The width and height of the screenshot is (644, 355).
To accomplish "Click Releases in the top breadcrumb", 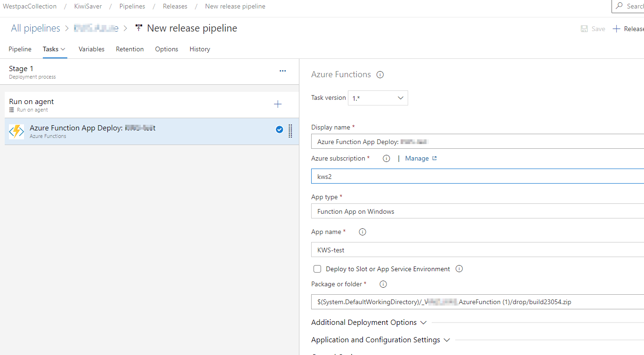I will pyautogui.click(x=175, y=6).
